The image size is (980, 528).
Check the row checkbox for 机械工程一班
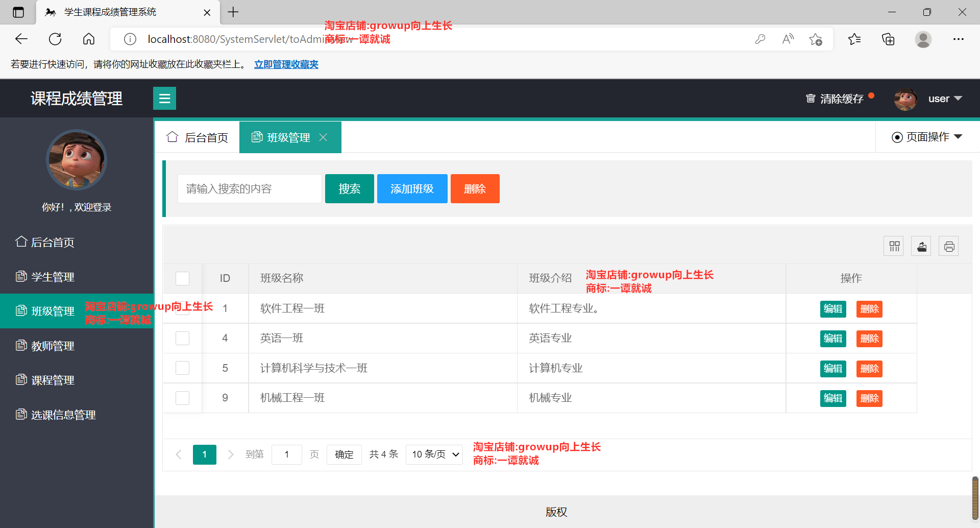pyautogui.click(x=182, y=398)
